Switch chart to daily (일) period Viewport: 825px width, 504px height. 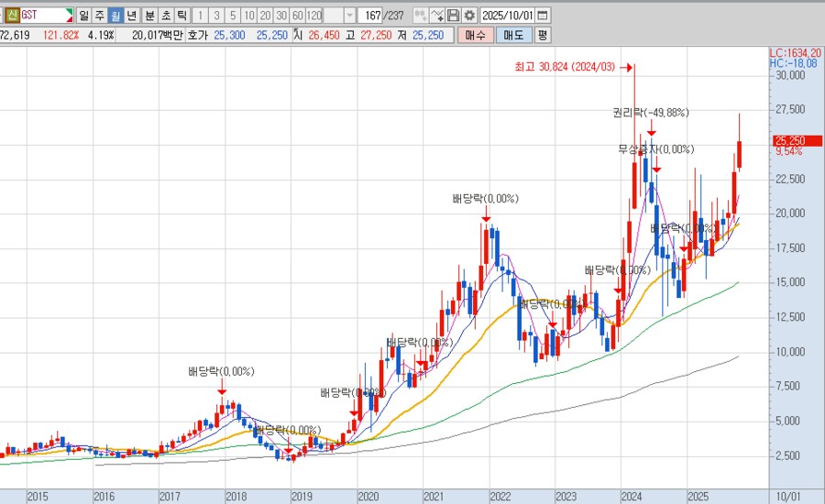(x=84, y=16)
